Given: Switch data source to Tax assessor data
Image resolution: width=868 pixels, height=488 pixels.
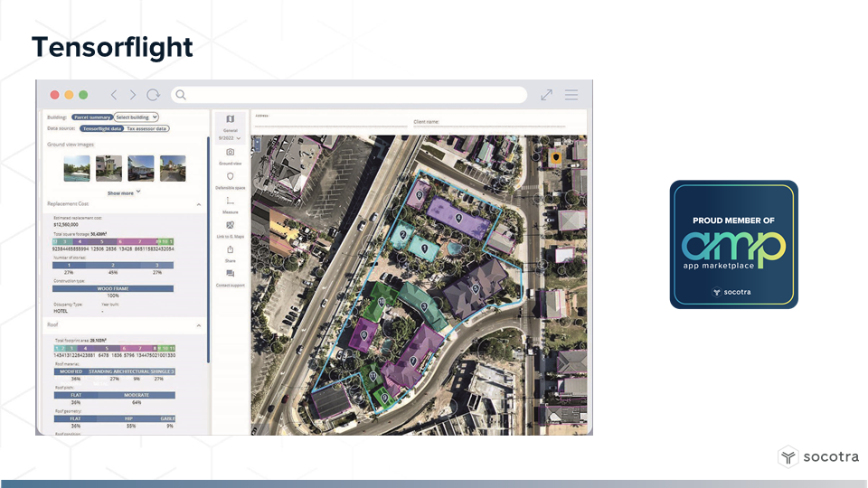Looking at the screenshot, I should tap(146, 128).
